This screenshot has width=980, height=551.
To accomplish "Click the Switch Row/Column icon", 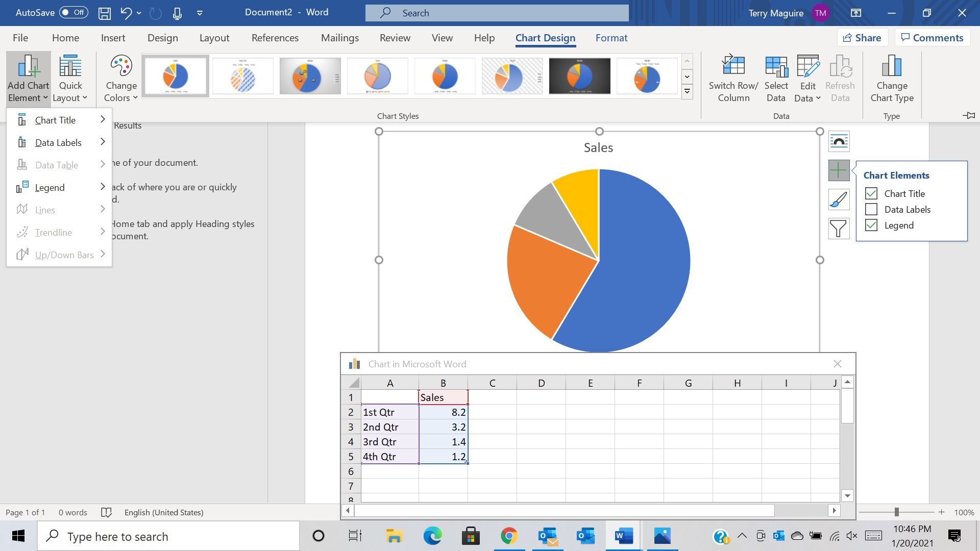I will click(x=733, y=67).
